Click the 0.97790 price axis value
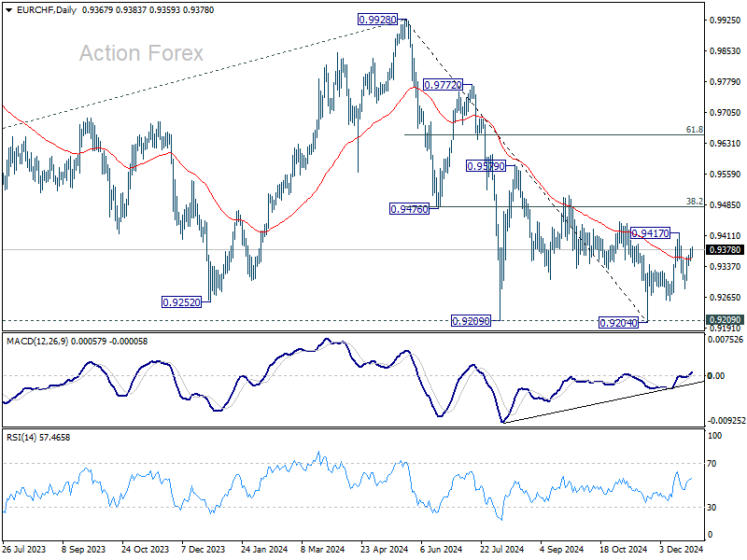Image resolution: width=747 pixels, height=560 pixels. (726, 82)
